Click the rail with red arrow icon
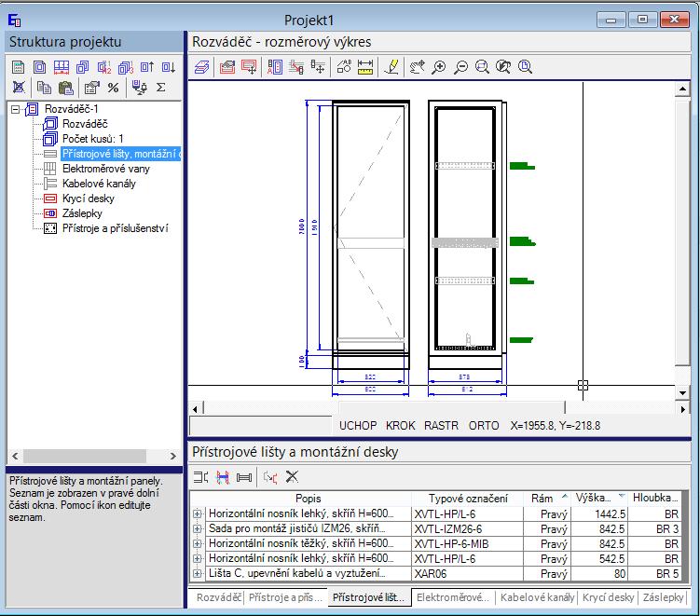Image resolution: width=700 pixels, height=616 pixels. pyautogui.click(x=296, y=67)
